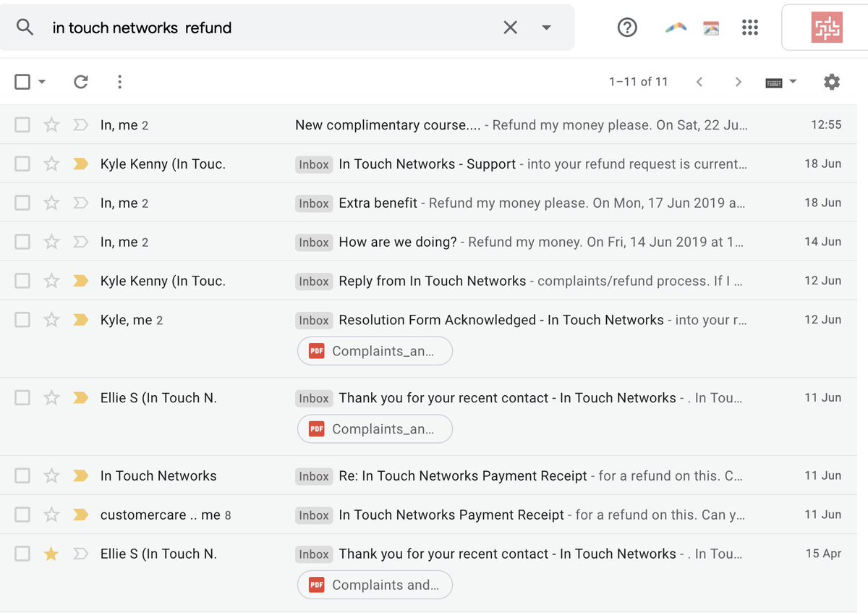This screenshot has height=613, width=868.
Task: Open the account avatar with maze logo
Action: 826,28
